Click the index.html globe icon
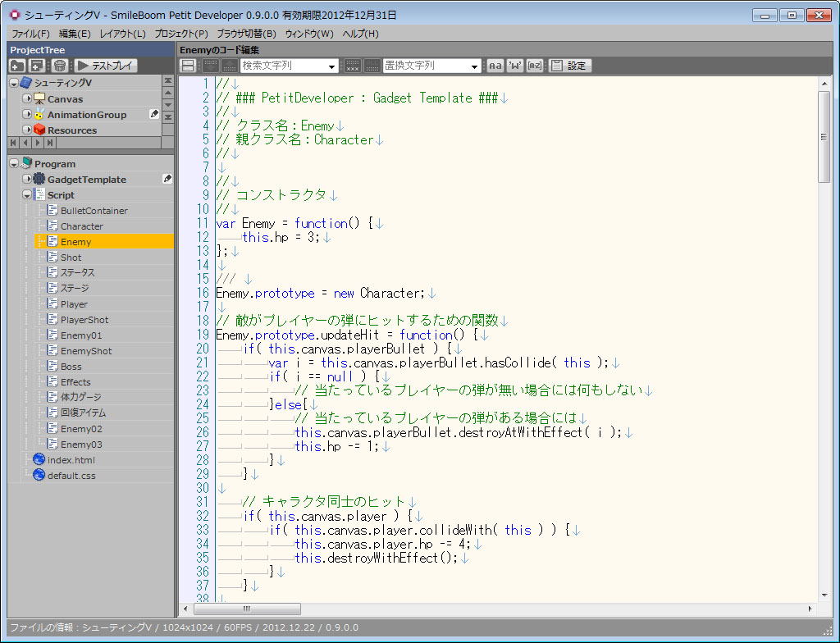840x643 pixels. [39, 459]
